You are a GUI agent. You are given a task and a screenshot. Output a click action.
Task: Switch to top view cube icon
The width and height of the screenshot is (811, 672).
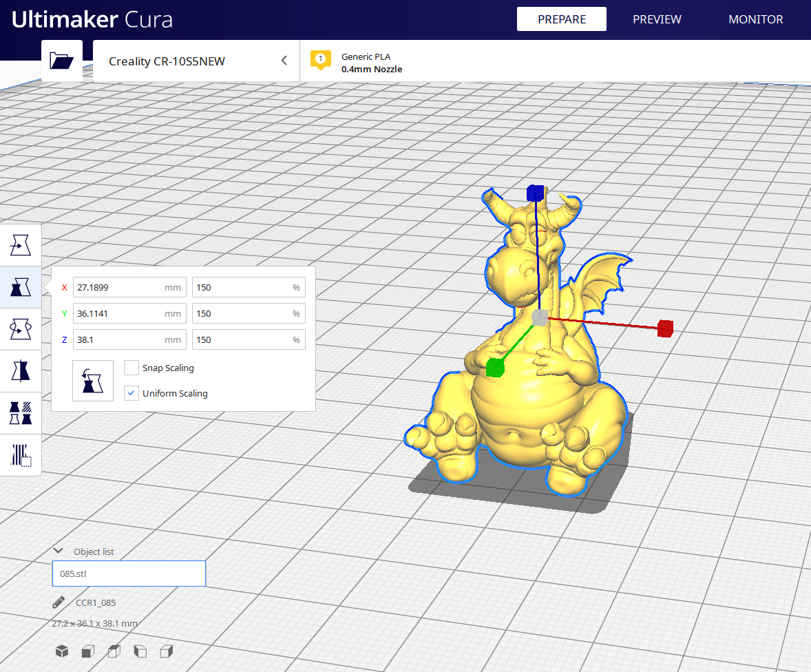(114, 651)
